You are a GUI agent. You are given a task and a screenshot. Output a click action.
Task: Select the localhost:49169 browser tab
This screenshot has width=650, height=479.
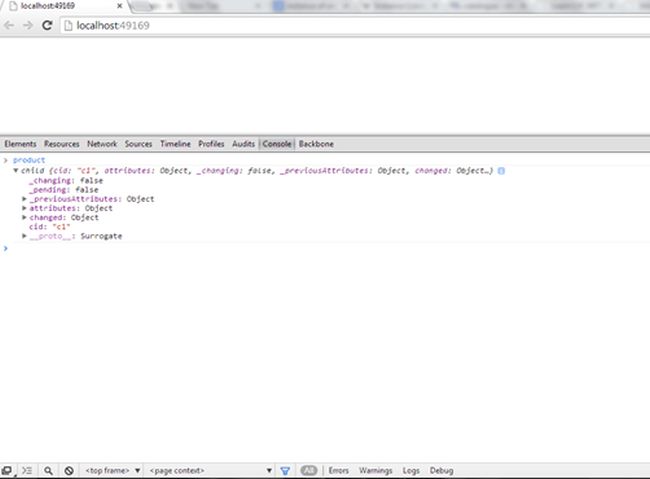click(62, 6)
